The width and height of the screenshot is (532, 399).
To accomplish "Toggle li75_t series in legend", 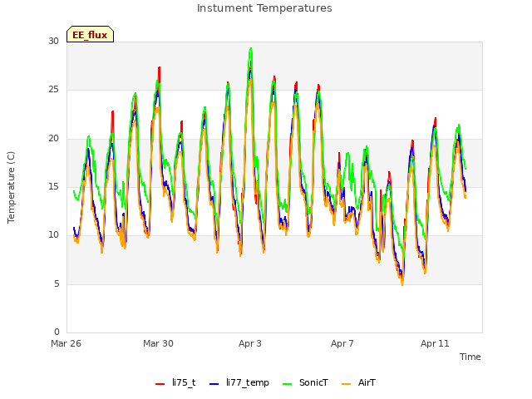I will click(x=175, y=382).
